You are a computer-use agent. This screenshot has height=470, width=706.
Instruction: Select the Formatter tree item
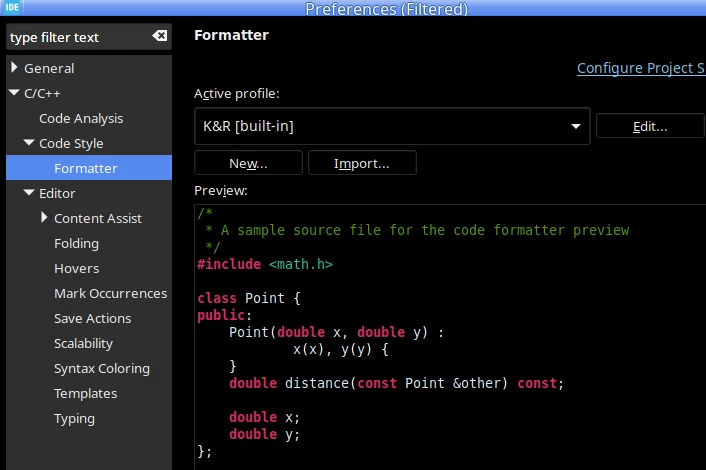[x=89, y=168]
